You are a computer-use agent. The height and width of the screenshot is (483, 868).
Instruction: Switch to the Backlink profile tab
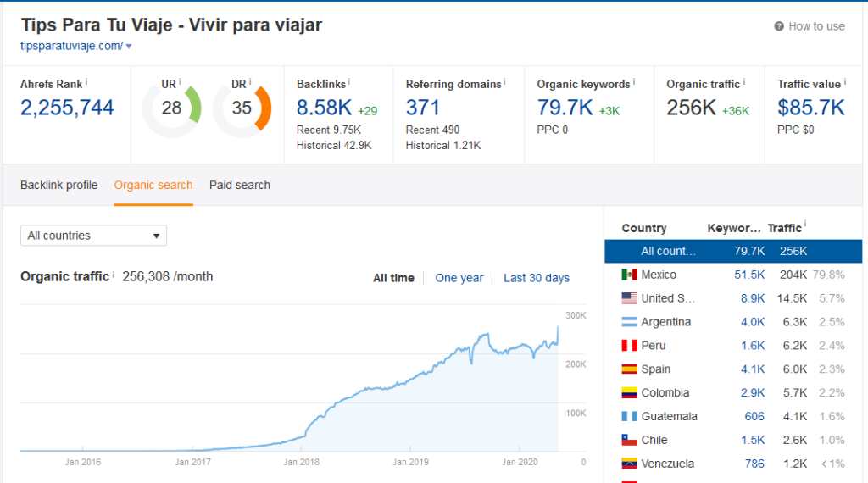click(x=59, y=185)
